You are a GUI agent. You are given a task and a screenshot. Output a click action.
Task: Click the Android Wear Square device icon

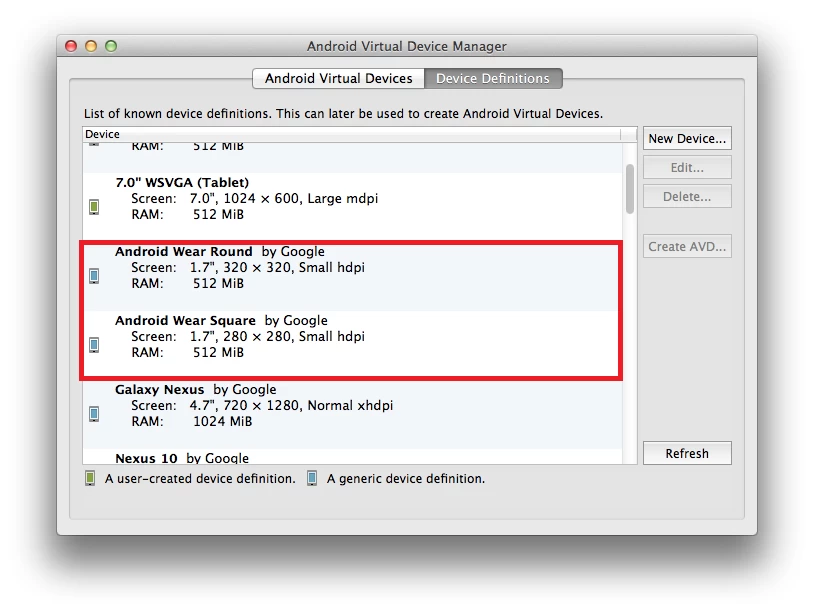click(x=94, y=345)
